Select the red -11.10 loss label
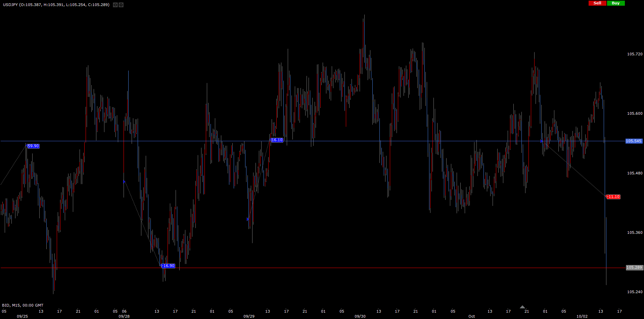 [613, 197]
